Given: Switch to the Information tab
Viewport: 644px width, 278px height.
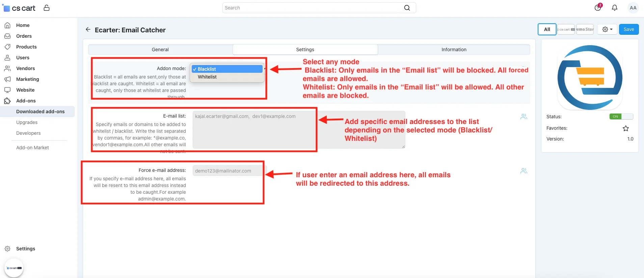Looking at the screenshot, I should [454, 50].
